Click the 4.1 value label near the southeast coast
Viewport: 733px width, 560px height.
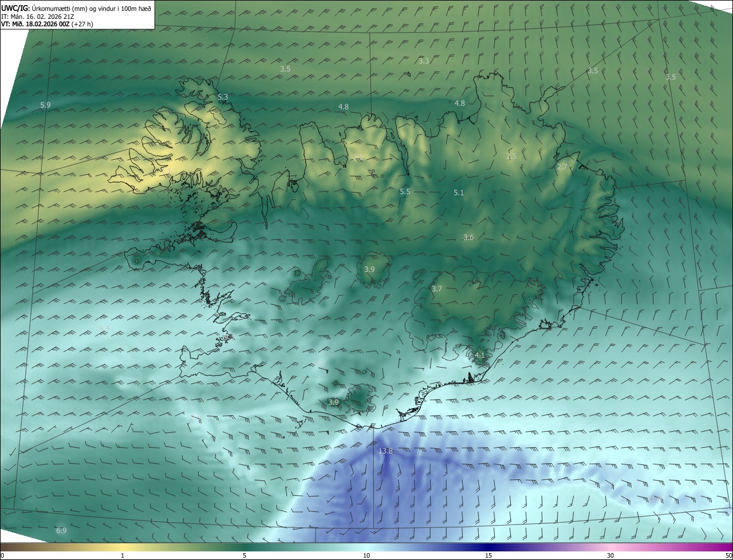(x=479, y=356)
